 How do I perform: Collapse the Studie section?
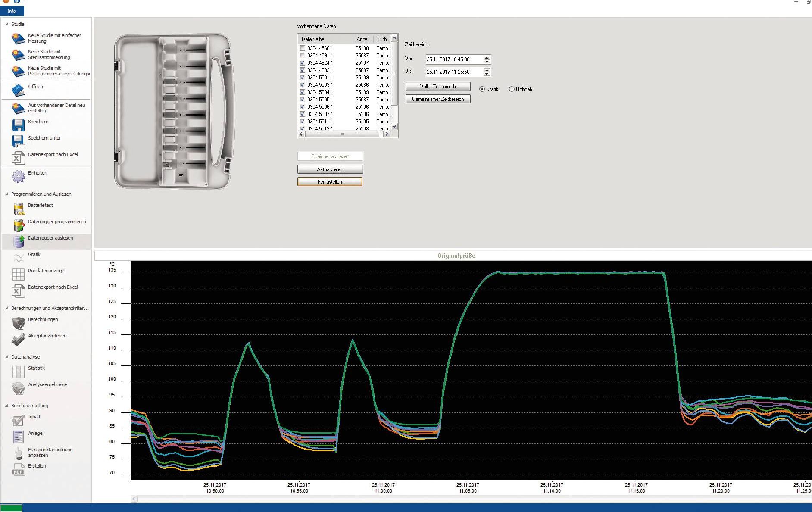[x=6, y=24]
